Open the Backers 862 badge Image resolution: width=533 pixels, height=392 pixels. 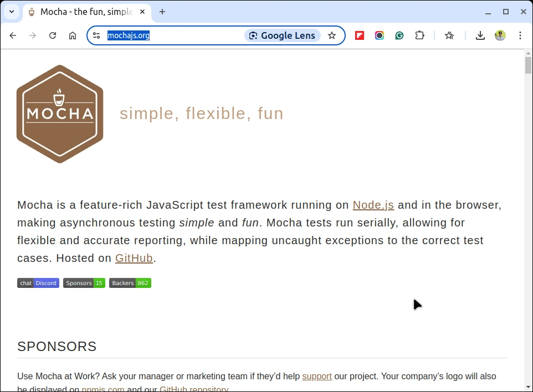click(130, 283)
